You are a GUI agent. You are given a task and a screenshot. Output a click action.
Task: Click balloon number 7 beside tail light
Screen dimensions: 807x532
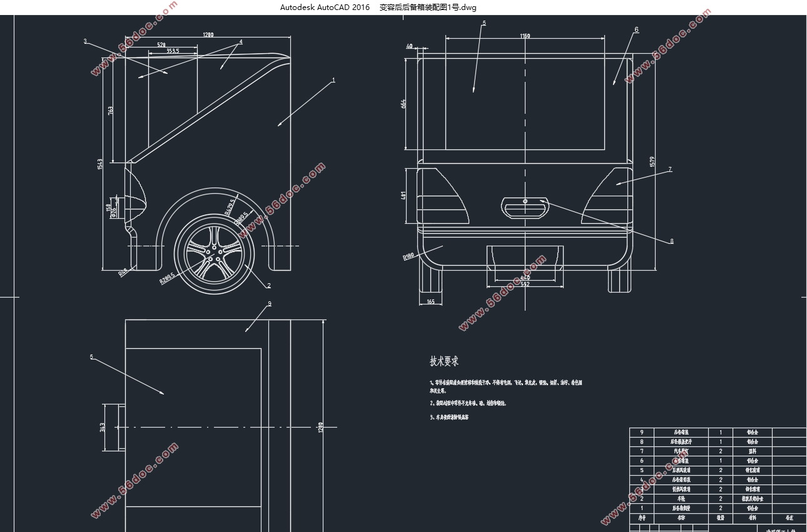pyautogui.click(x=669, y=169)
